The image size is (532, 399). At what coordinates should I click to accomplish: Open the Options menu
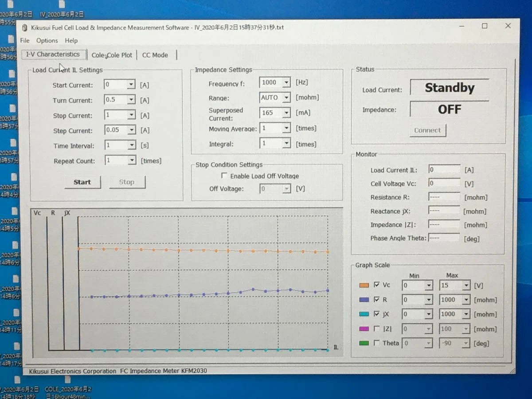click(x=47, y=40)
